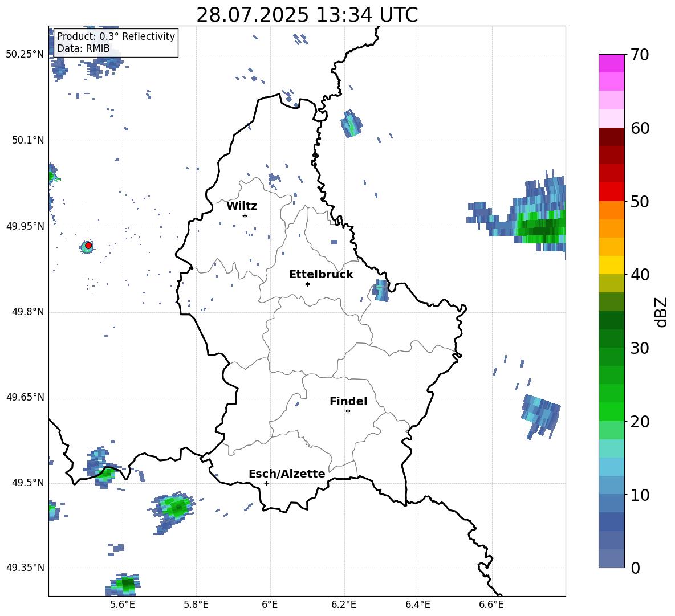
Task: Click the 49.35°N latitude label
Action: tap(25, 568)
